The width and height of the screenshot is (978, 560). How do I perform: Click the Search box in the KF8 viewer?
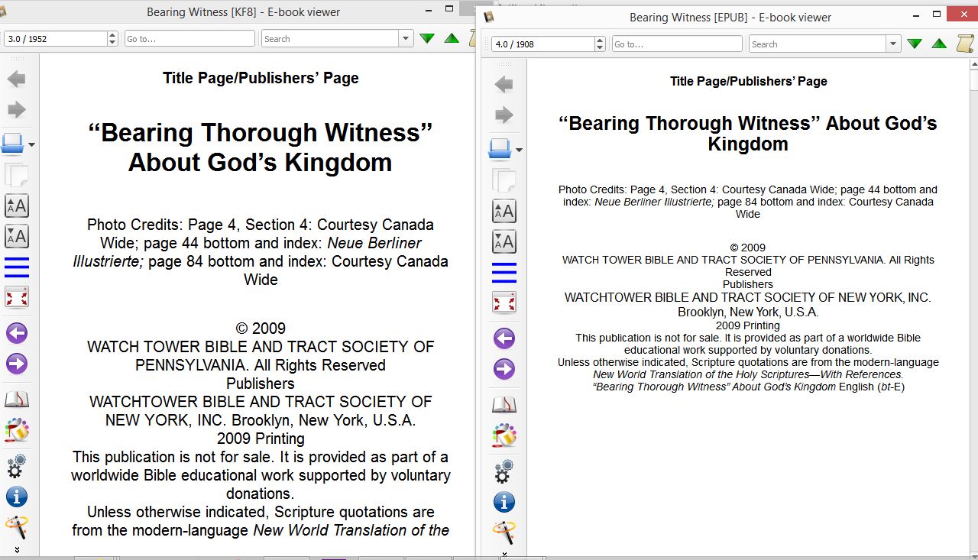point(330,39)
